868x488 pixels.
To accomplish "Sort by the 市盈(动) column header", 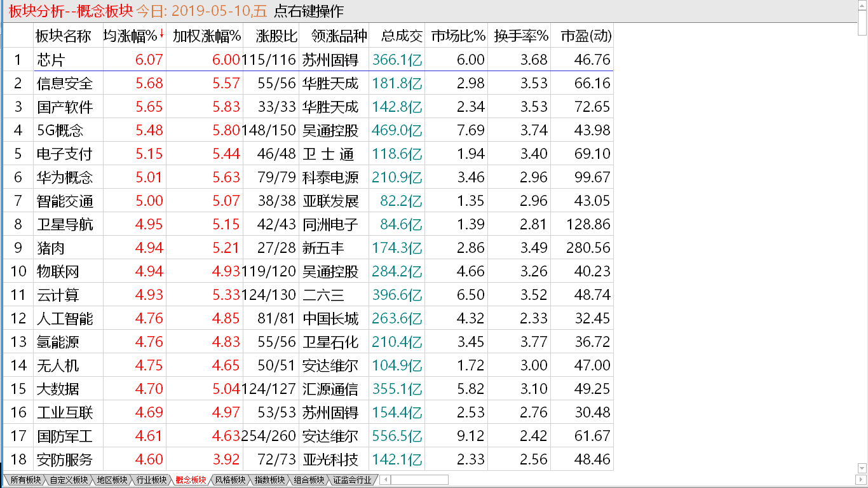I will pos(586,36).
